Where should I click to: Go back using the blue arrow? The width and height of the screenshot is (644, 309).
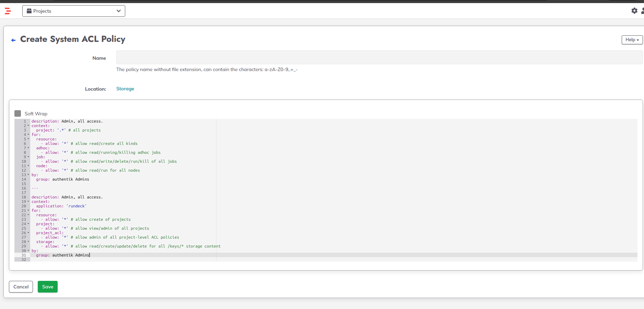tap(13, 40)
